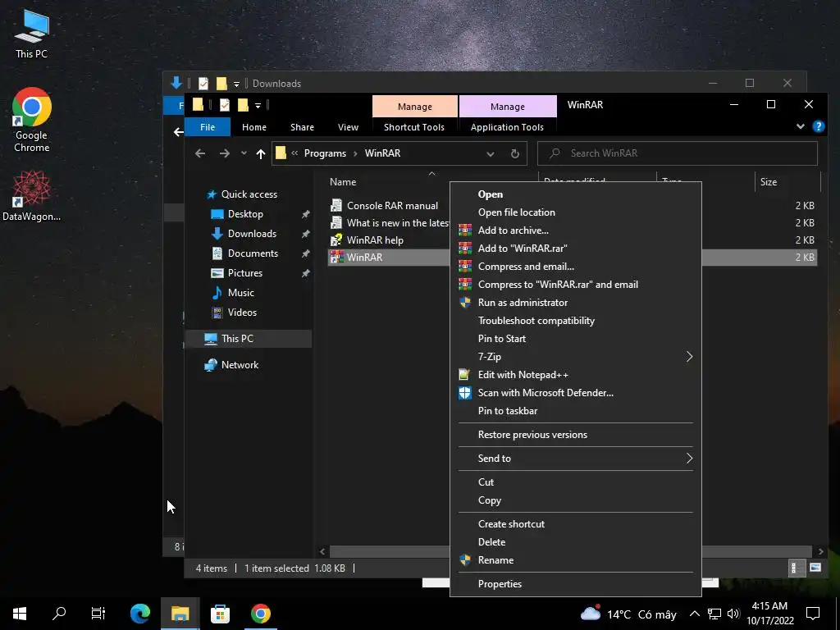Launch Microsoft Edge from taskbar

coord(140,614)
